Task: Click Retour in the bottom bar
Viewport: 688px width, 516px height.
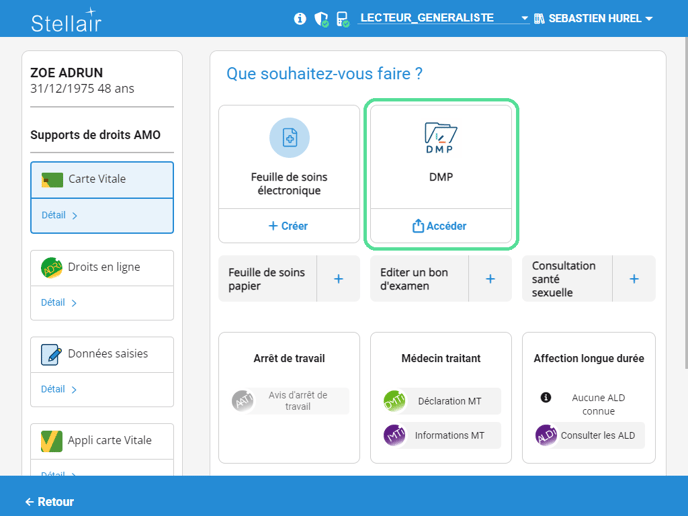Action: point(50,502)
